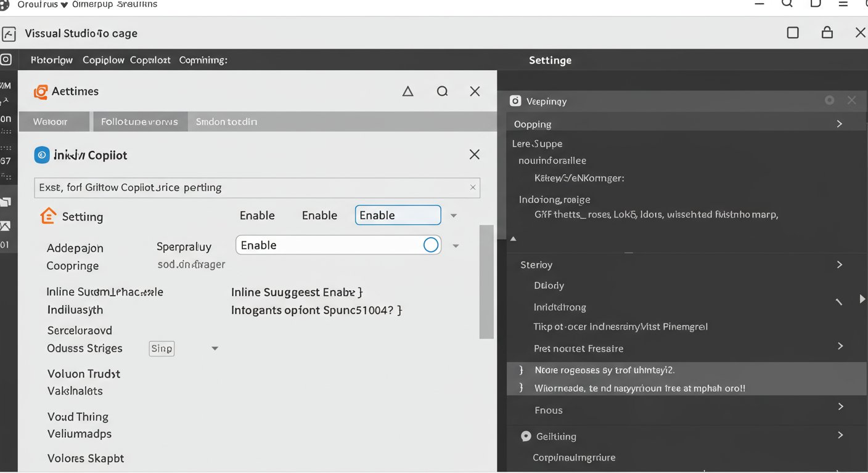Click the first Enable button
Image resolution: width=868 pixels, height=473 pixels.
[x=257, y=215]
